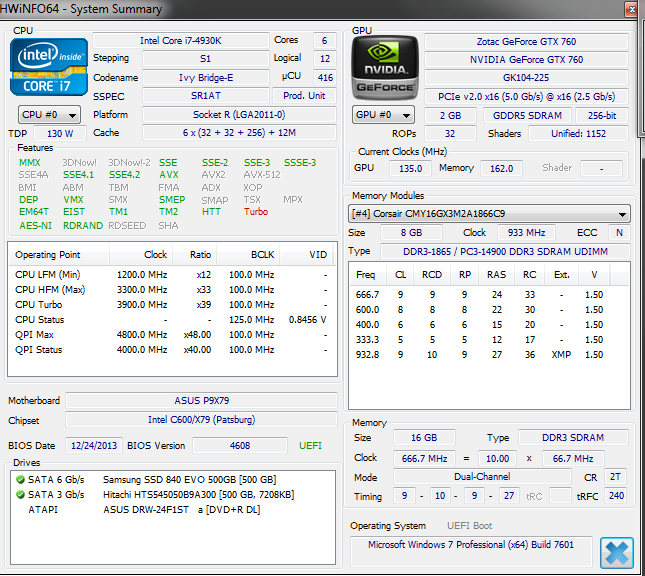Click the GPU memory clock 162.0 field
645x576 pixels.
[x=501, y=169]
